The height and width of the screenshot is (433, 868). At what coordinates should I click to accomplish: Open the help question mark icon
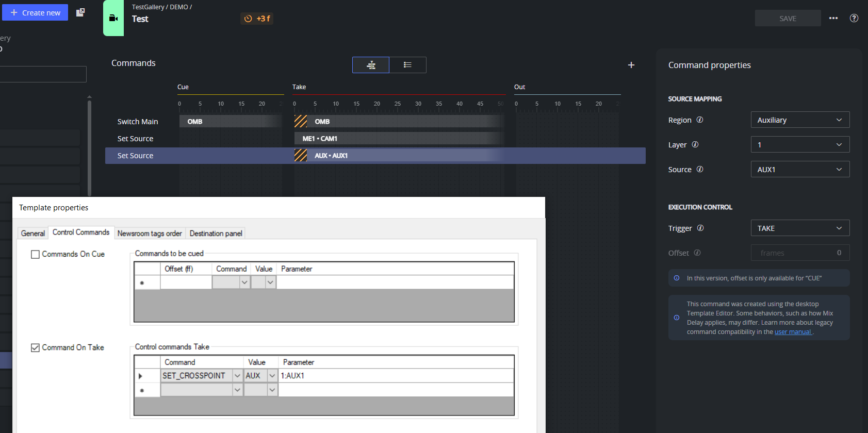pyautogui.click(x=854, y=18)
